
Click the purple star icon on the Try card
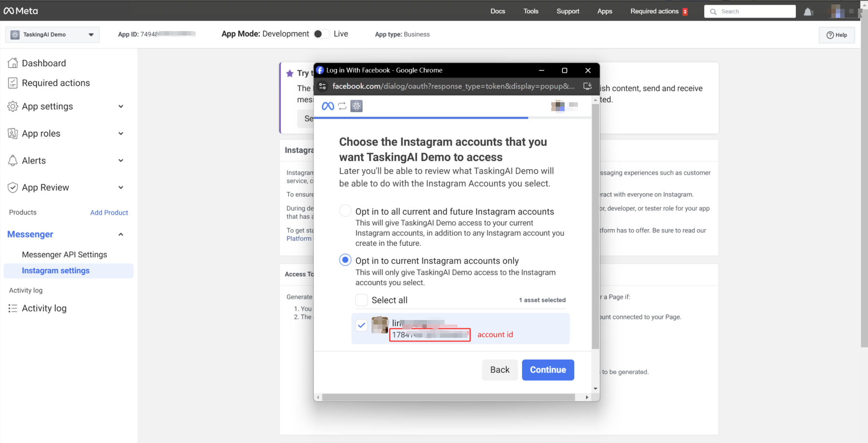[290, 73]
